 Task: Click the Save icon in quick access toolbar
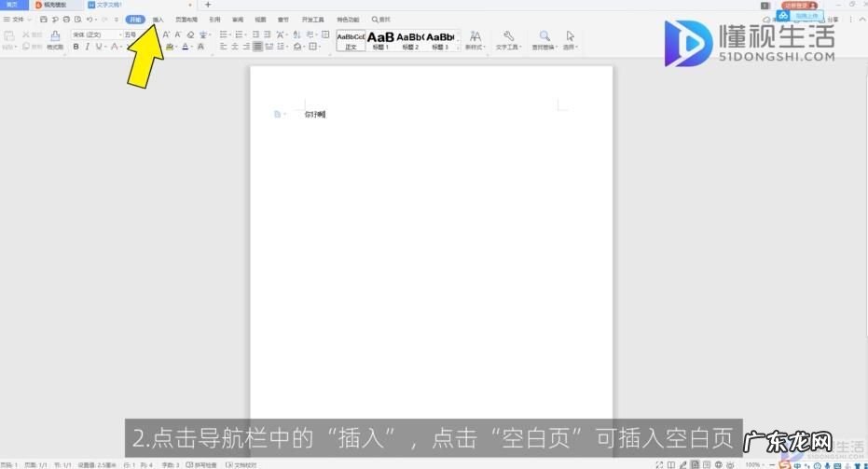(43, 20)
